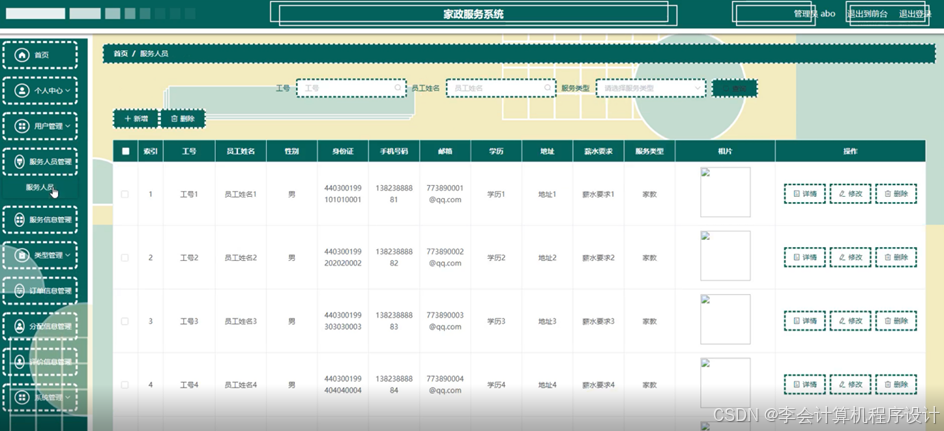The width and height of the screenshot is (944, 431).
Task: Click 删除 for 员工姓名2 row
Action: pyautogui.click(x=896, y=257)
